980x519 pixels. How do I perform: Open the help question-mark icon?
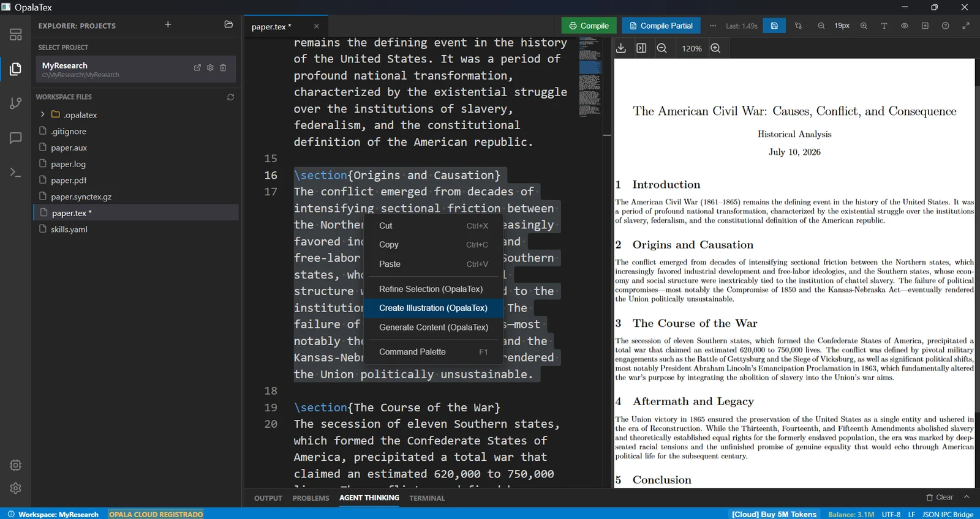[945, 26]
